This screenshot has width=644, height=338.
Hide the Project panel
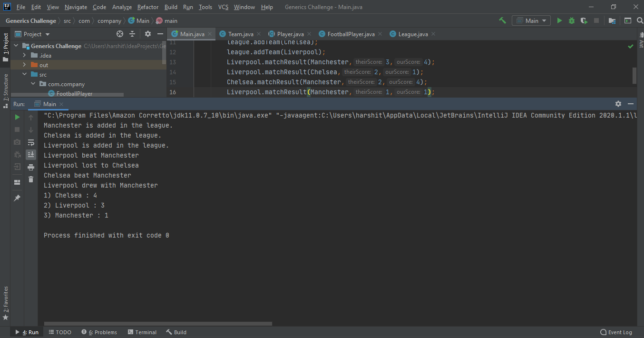tap(160, 34)
